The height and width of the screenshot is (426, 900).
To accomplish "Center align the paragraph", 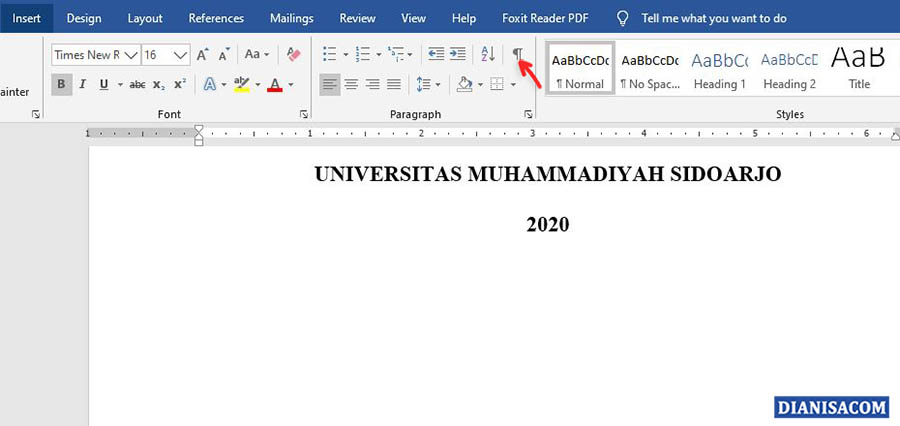I will tap(351, 85).
